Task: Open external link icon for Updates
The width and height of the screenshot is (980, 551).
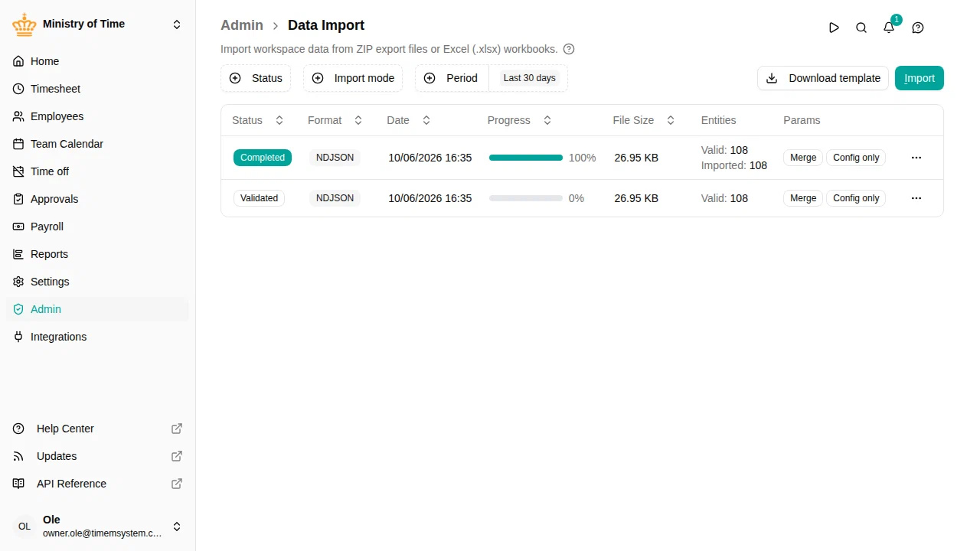Action: 177,456
